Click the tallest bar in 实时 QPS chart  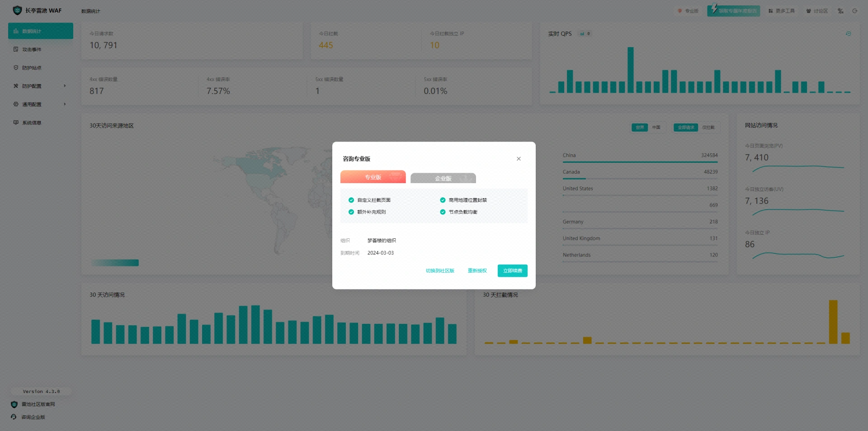(630, 70)
